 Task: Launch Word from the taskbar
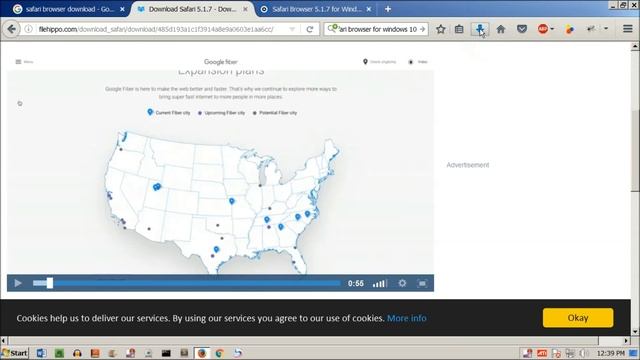41,353
